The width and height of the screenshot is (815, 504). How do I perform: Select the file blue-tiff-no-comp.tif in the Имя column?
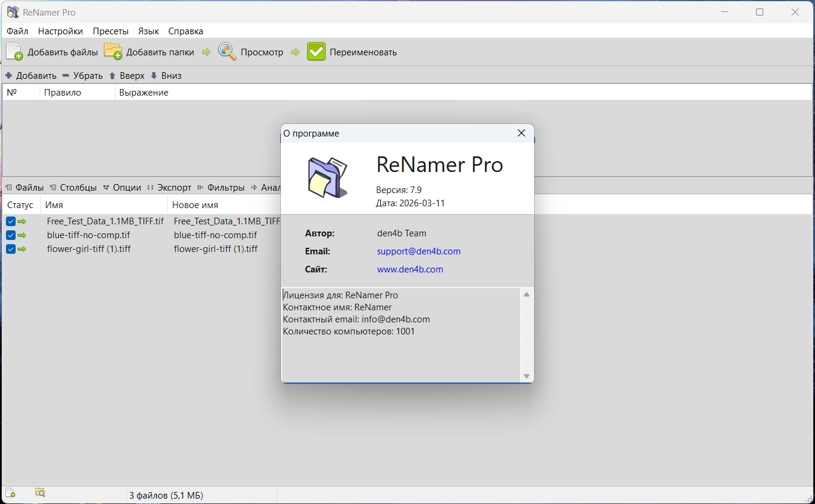coord(88,235)
